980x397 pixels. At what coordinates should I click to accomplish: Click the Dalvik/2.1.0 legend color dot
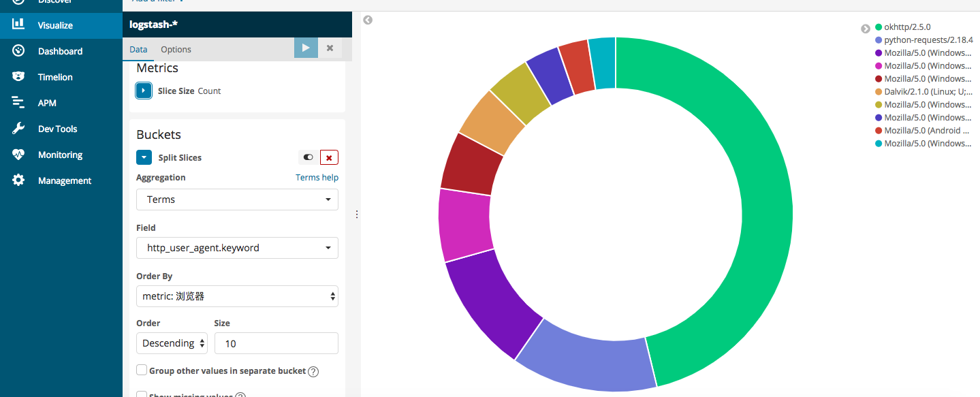[x=879, y=92]
